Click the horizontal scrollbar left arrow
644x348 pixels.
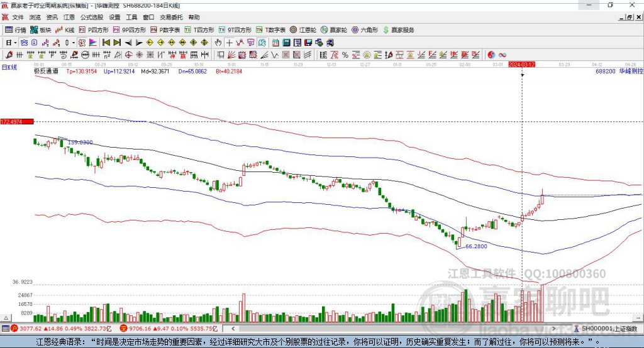[x=233, y=329]
